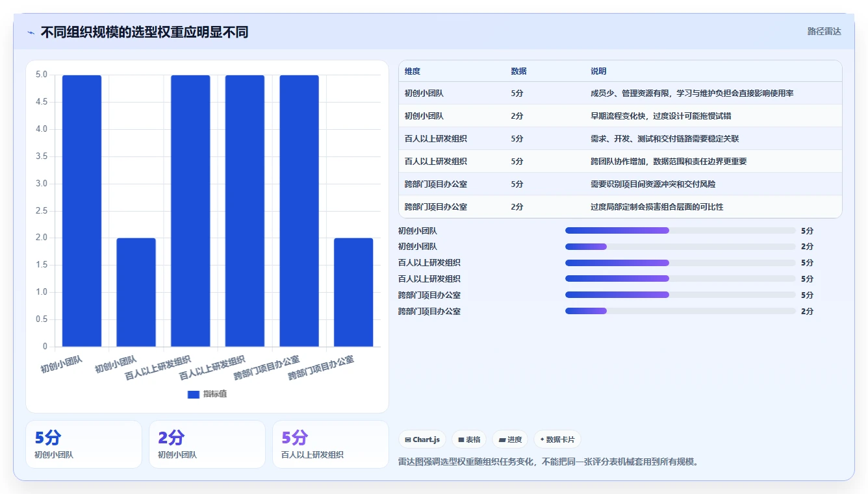Select the Chart.js chip
This screenshot has width=868, height=494.
tap(422, 439)
